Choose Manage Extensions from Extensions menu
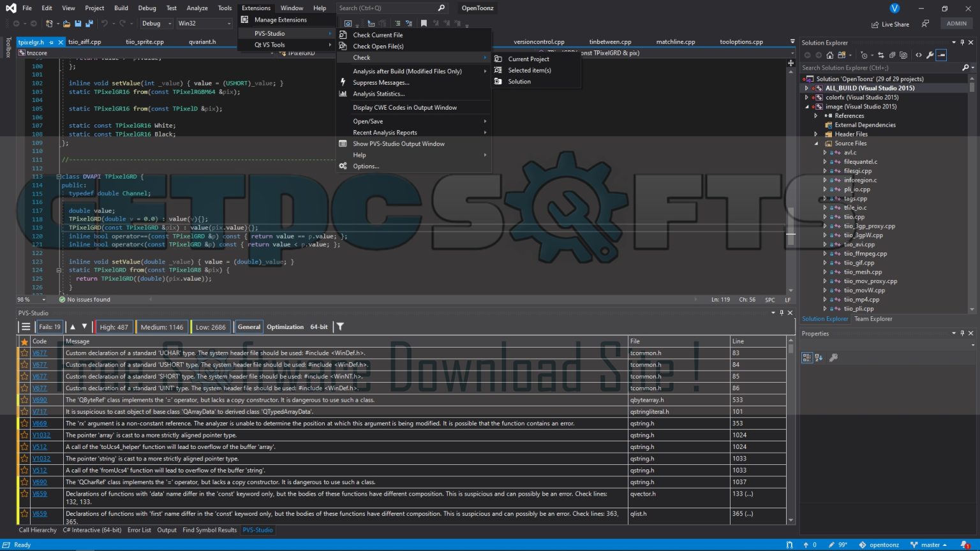This screenshot has height=551, width=980. click(286, 20)
